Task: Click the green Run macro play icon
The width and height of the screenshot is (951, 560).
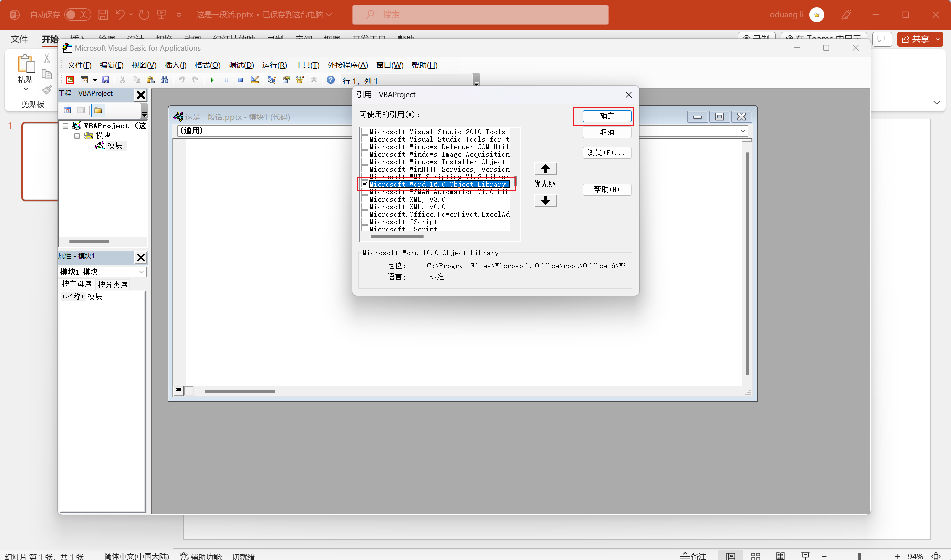Action: coord(212,80)
